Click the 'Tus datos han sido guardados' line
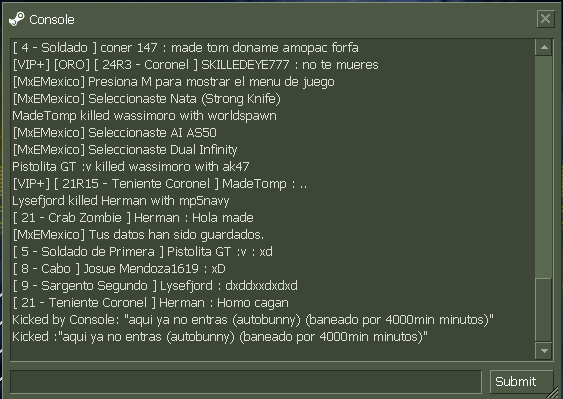Image resolution: width=563 pixels, height=399 pixels. coord(138,235)
